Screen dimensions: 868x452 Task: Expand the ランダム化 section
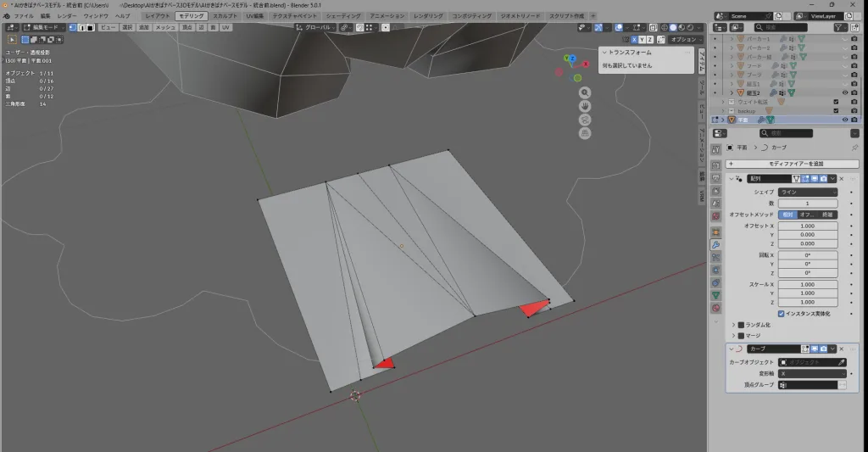pyautogui.click(x=733, y=325)
